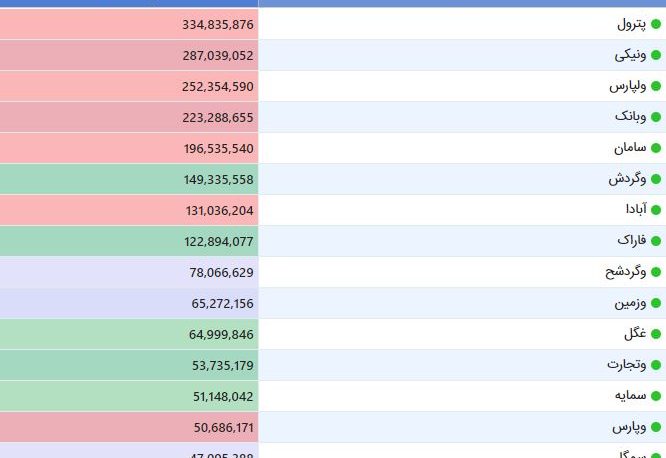Open the سامان symbol
This screenshot has width=666, height=458.
tap(630, 147)
